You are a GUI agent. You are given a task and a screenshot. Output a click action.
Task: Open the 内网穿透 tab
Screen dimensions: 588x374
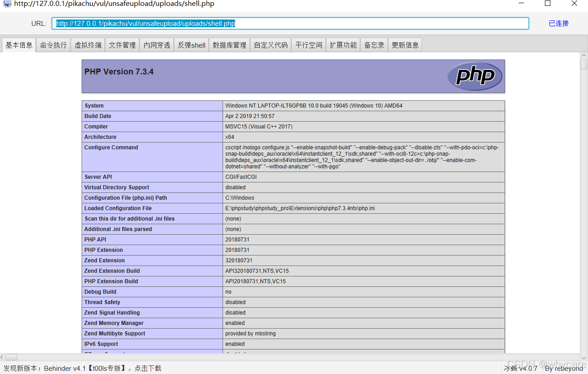[157, 45]
